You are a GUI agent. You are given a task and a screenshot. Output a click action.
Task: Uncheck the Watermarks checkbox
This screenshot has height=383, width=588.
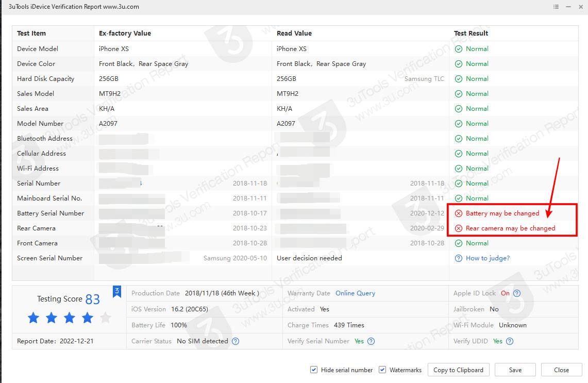point(382,370)
